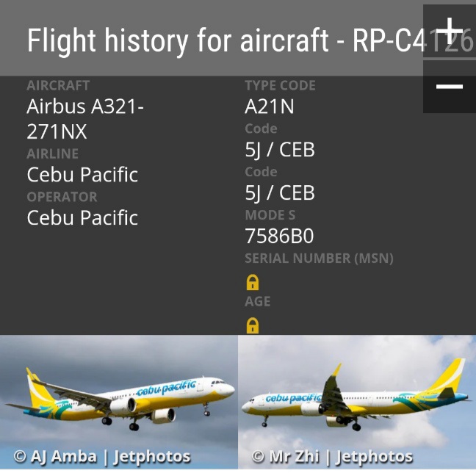Click the AIRCRAFT field label

pos(58,85)
